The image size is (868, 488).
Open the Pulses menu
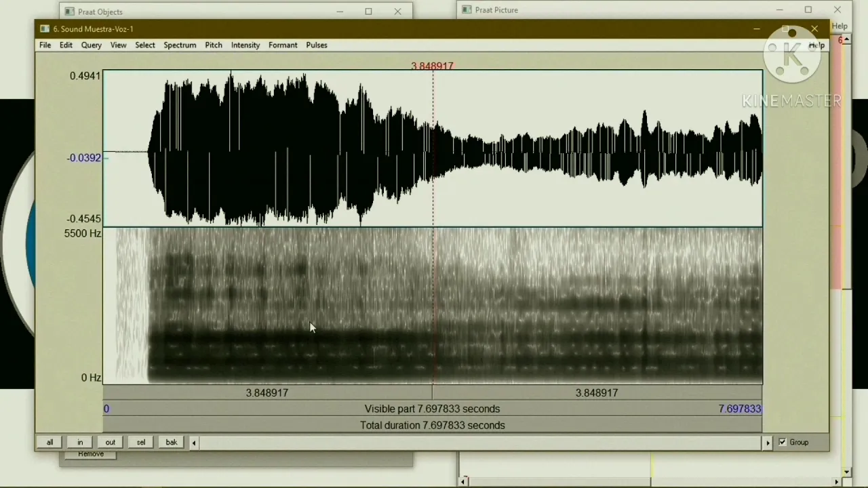click(x=317, y=45)
